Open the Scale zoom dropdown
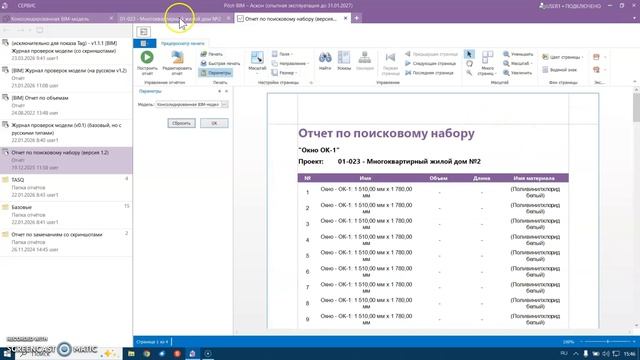640x360 pixels. coord(518,63)
